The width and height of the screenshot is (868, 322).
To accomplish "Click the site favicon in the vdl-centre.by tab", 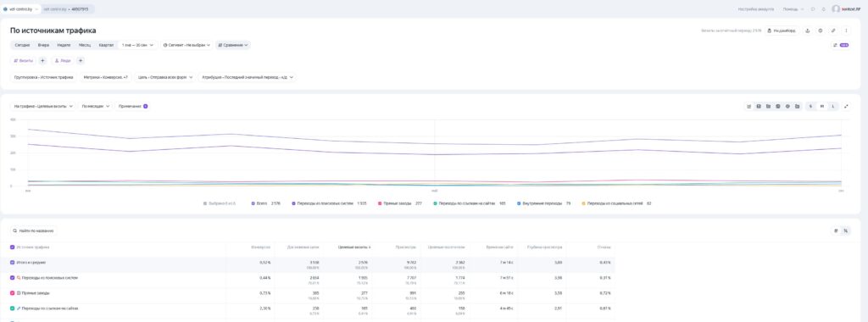I will pyautogui.click(x=6, y=8).
